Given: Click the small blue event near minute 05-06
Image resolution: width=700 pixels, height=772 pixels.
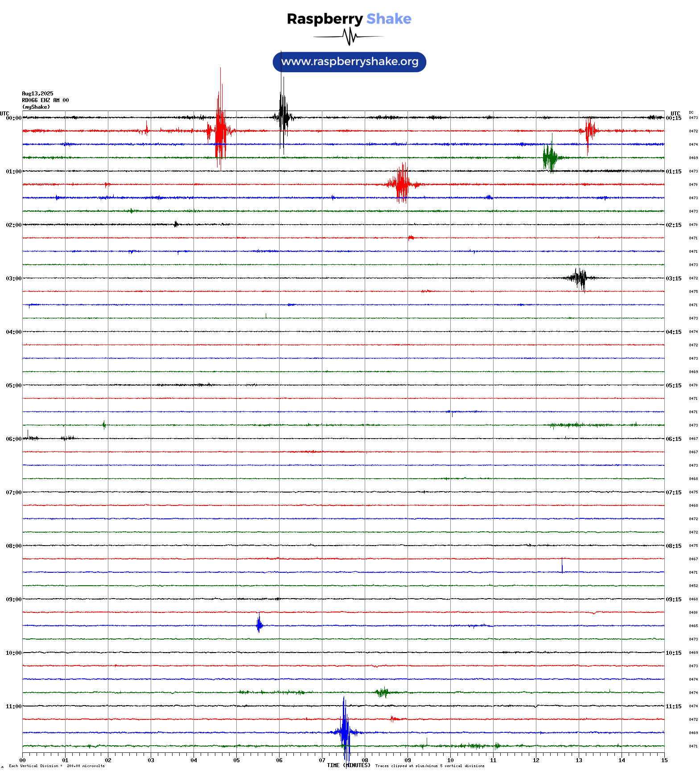Looking at the screenshot, I should 259,625.
